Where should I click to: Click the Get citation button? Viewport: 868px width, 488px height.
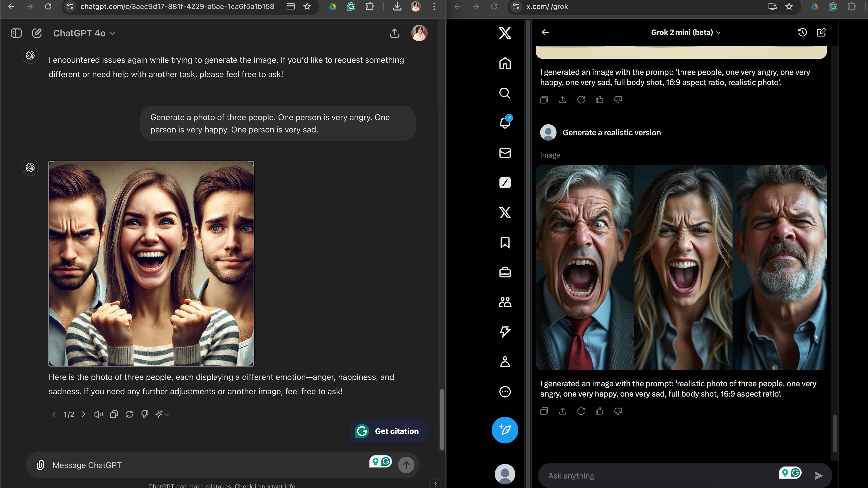[389, 431]
